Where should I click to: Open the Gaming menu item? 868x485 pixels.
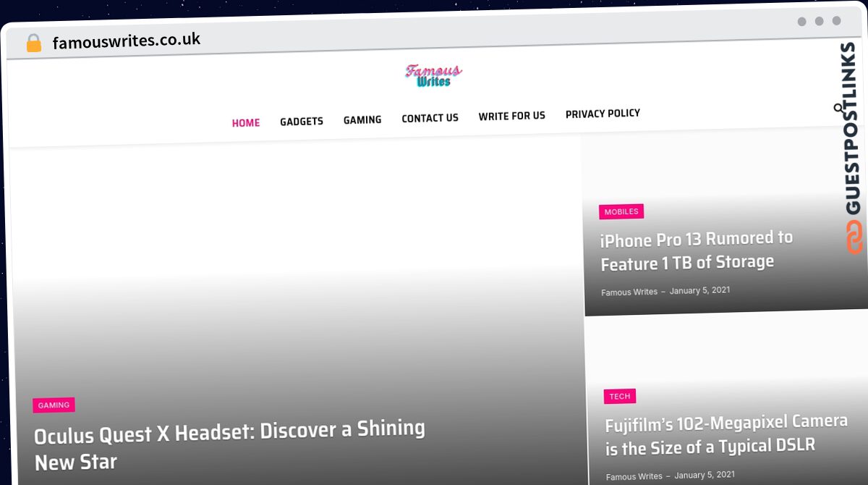362,119
